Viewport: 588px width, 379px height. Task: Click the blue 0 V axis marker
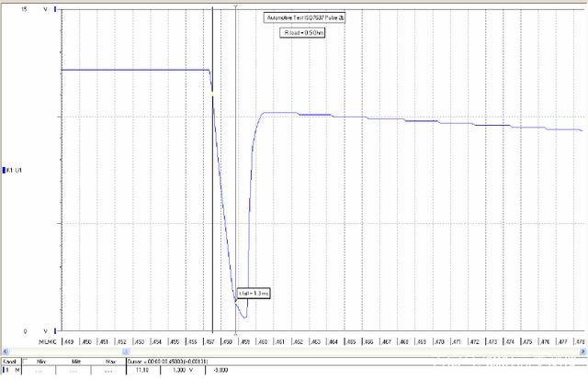55,331
